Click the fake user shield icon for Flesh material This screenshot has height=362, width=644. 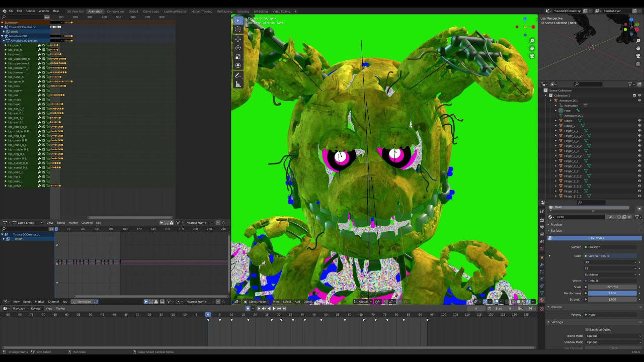[x=619, y=217]
